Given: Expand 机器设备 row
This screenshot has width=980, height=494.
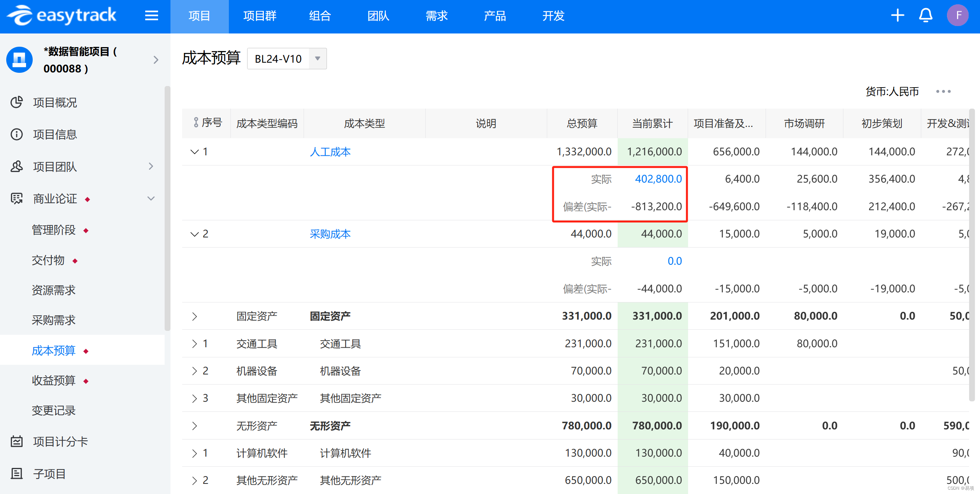Looking at the screenshot, I should click(195, 371).
